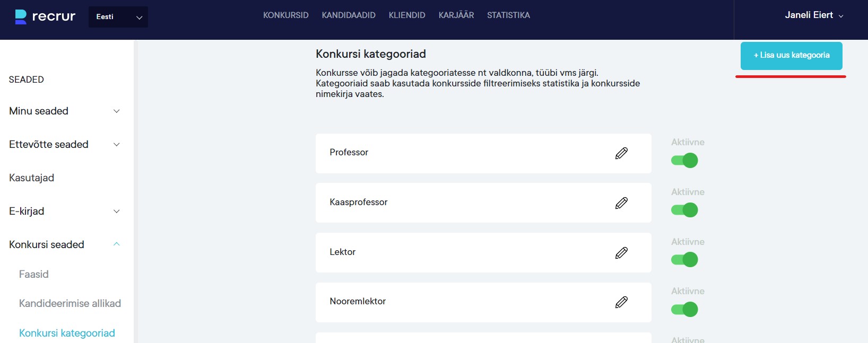Click the recrur logo icon
The height and width of the screenshot is (343, 868).
(21, 16)
